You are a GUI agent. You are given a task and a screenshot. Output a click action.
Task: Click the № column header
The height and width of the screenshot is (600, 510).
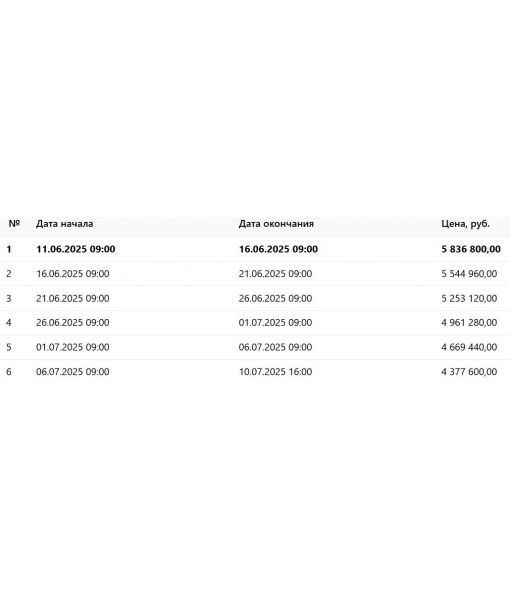pyautogui.click(x=14, y=223)
